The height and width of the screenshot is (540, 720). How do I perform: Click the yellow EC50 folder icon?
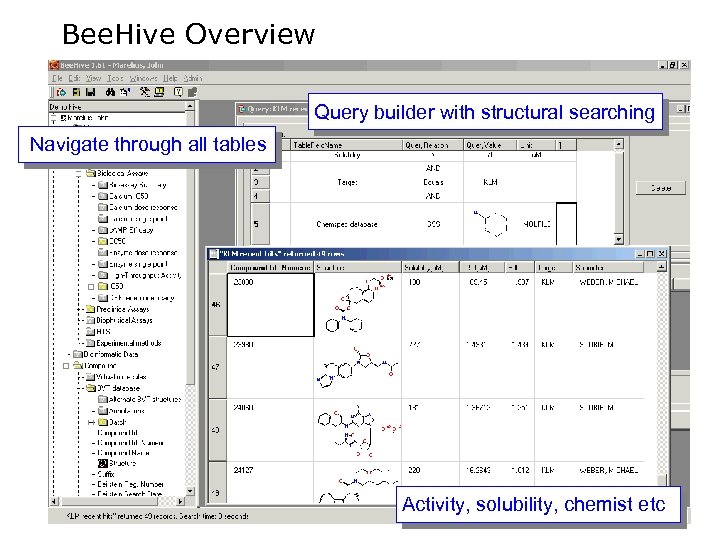click(103, 241)
